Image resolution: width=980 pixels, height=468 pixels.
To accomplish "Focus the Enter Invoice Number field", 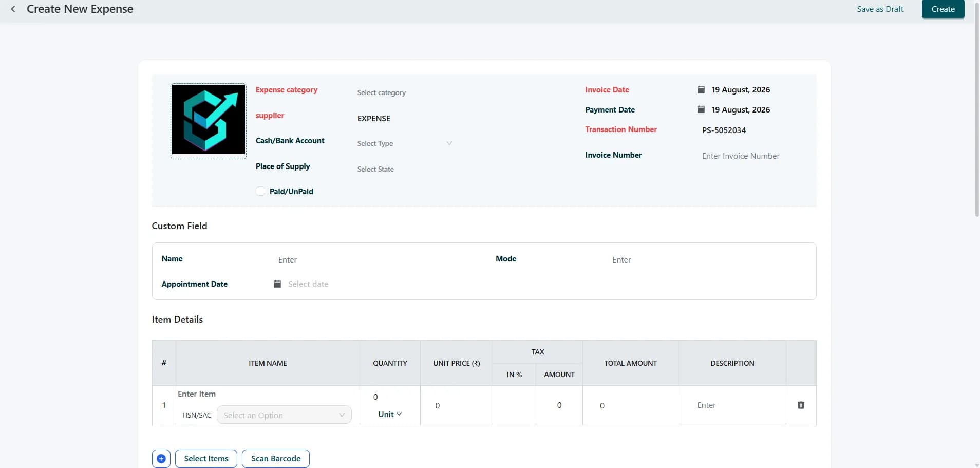I will (741, 156).
